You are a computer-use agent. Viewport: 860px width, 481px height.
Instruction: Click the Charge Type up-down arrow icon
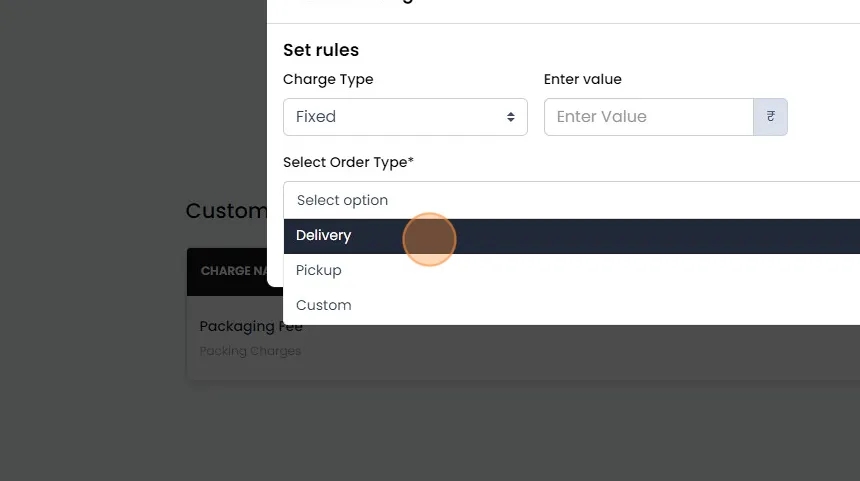pos(510,117)
